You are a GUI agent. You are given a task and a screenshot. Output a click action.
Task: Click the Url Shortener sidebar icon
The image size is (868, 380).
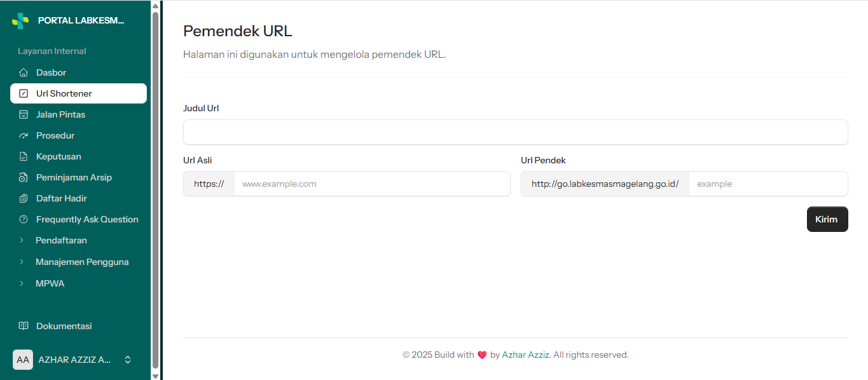(x=24, y=93)
